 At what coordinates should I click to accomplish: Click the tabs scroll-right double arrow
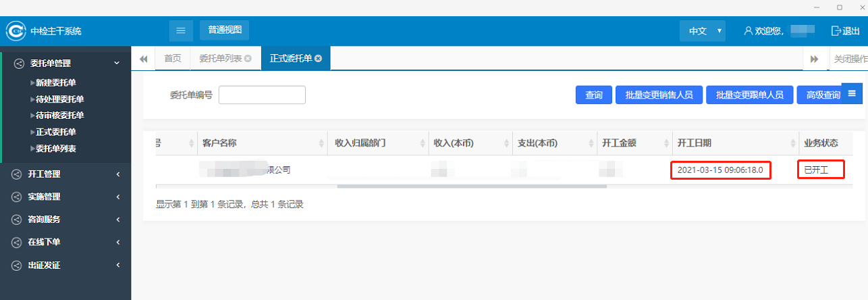[815, 59]
